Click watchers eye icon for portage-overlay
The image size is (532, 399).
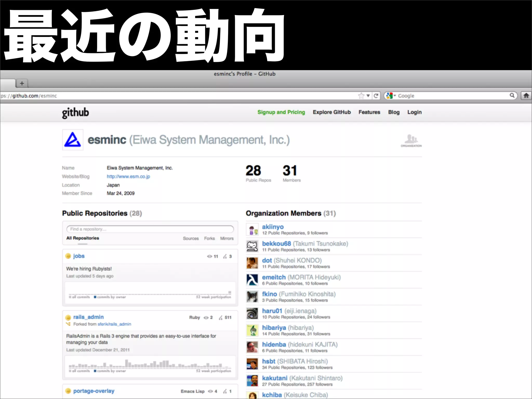click(210, 391)
